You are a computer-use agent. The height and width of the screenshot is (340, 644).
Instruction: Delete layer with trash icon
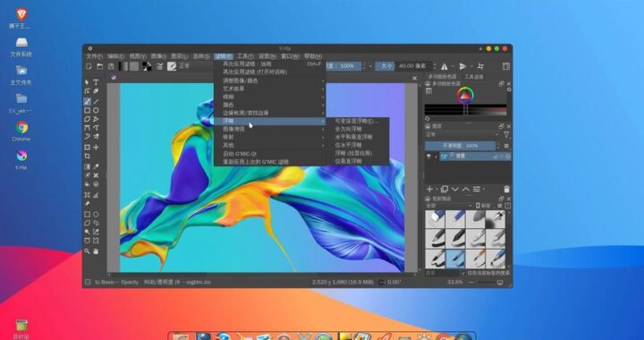point(506,190)
